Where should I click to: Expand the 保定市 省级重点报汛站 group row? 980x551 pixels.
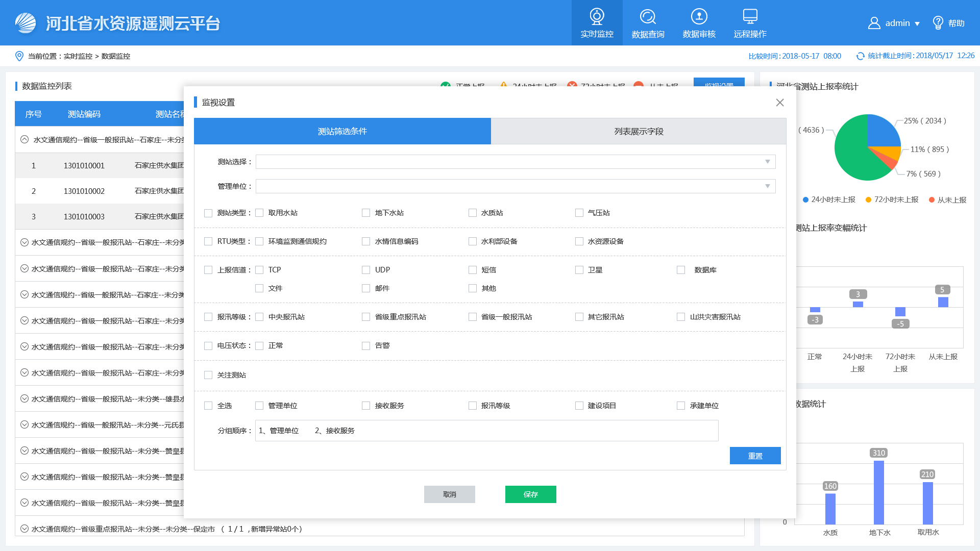click(x=24, y=529)
